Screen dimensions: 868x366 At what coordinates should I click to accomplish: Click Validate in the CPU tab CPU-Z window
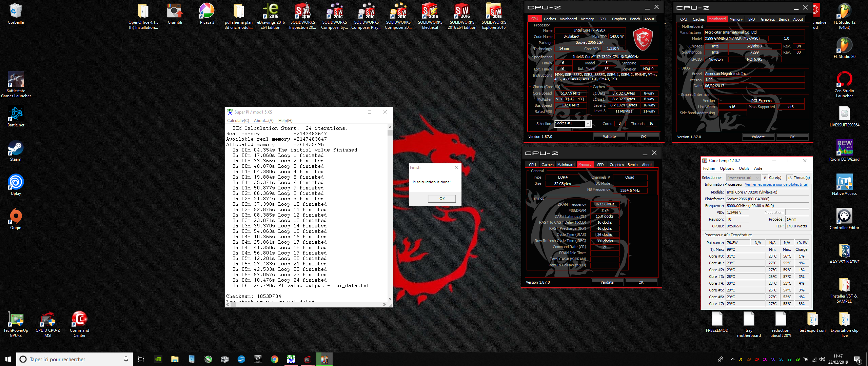coord(609,137)
